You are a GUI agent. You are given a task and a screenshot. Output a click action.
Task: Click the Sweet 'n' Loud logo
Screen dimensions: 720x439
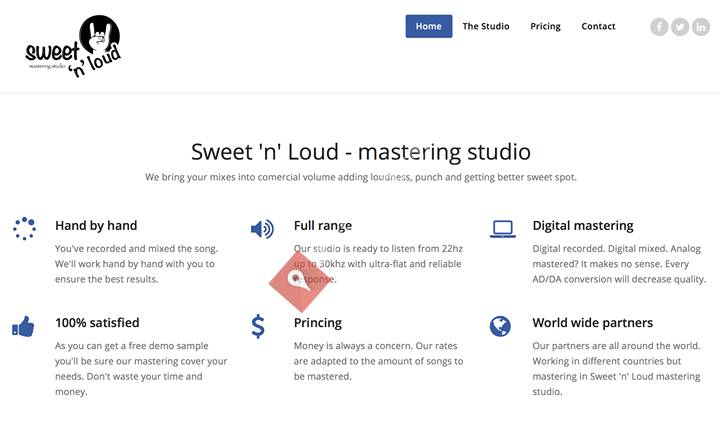click(73, 46)
